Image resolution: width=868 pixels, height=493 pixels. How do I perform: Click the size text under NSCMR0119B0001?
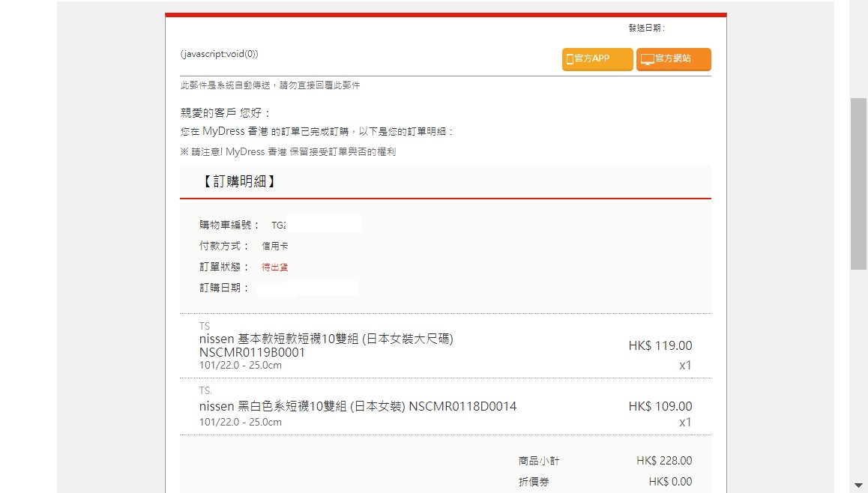(241, 365)
